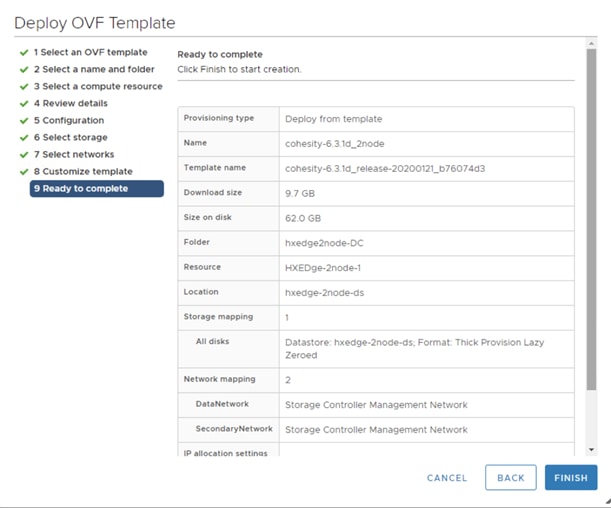This screenshot has width=611, height=508.
Task: Click the 'Network mapping' label
Action: (219, 379)
